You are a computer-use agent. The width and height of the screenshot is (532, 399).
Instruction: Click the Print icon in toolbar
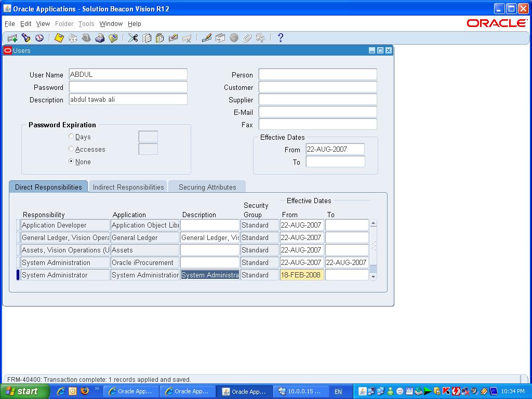coord(100,38)
